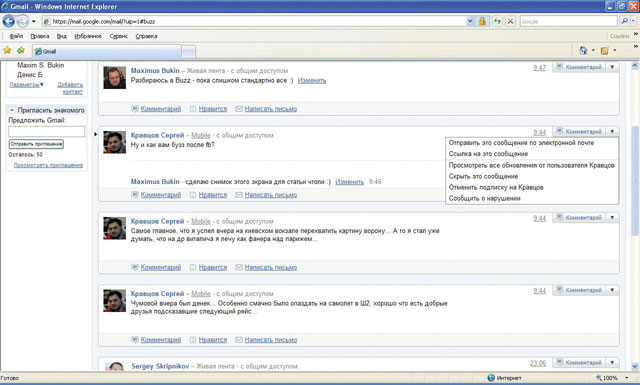Viewport: 640px width, 385px height.
Task: Go forward with the browser Forward arrow
Action: [x=23, y=21]
